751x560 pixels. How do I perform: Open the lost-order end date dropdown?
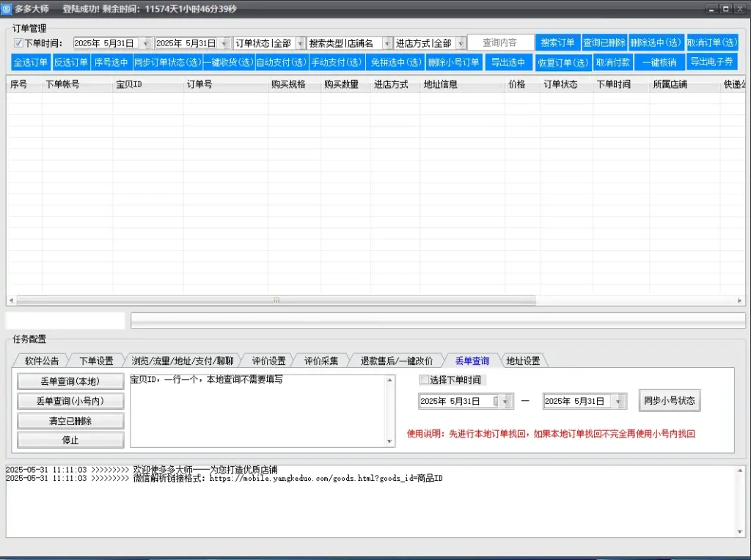(x=619, y=401)
